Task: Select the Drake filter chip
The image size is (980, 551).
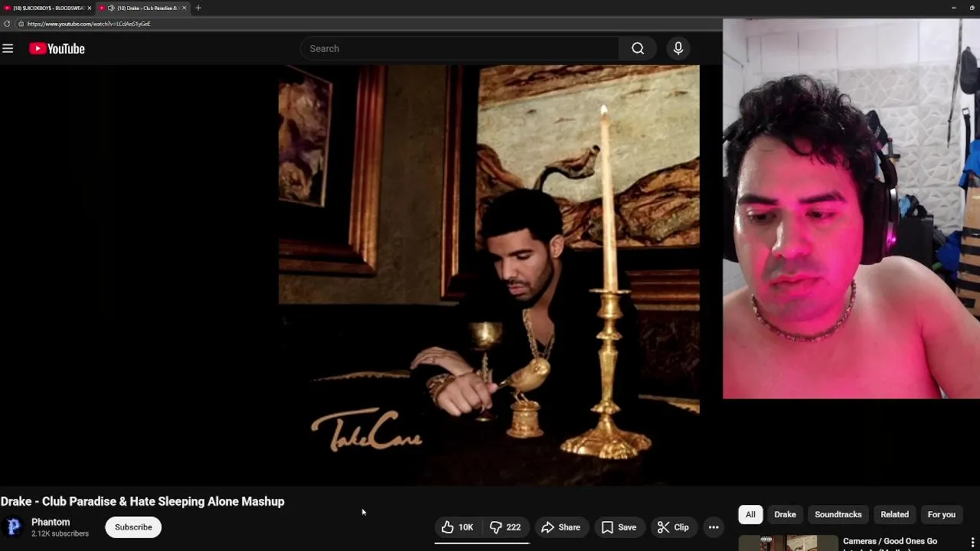Action: 785,514
